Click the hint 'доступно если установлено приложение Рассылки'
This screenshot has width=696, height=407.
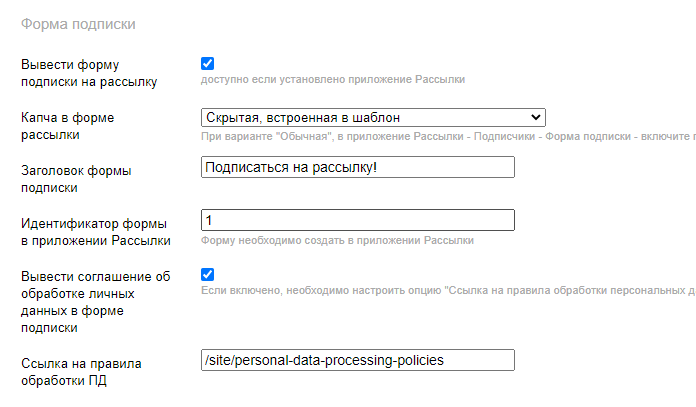tap(332, 79)
